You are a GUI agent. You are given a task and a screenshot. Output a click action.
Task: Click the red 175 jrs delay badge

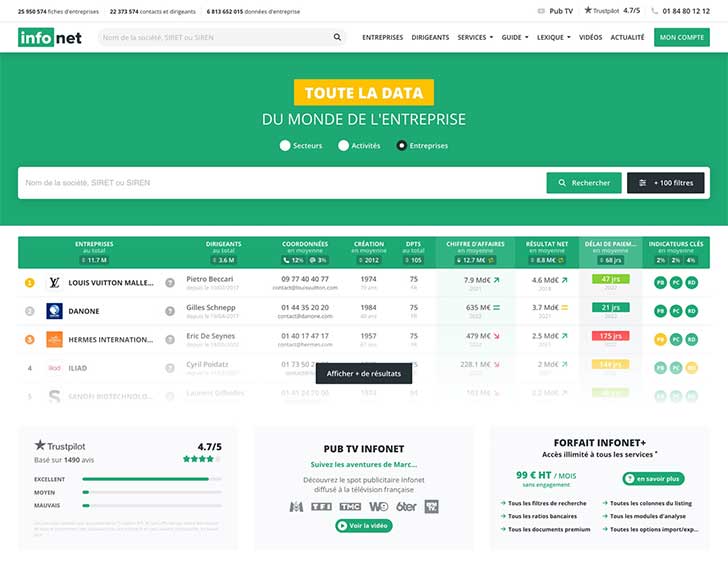[x=611, y=336]
